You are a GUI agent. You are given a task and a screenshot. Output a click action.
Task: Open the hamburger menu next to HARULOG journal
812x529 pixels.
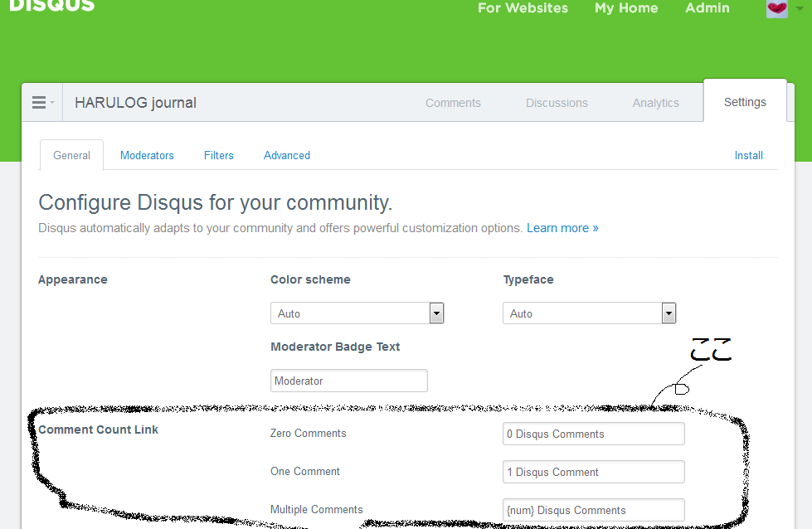pos(42,103)
